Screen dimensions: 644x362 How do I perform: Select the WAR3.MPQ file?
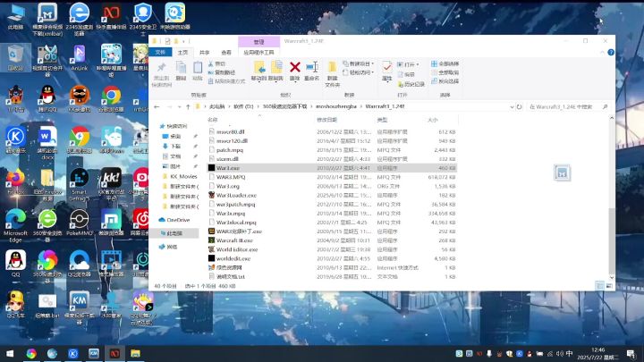(231, 177)
